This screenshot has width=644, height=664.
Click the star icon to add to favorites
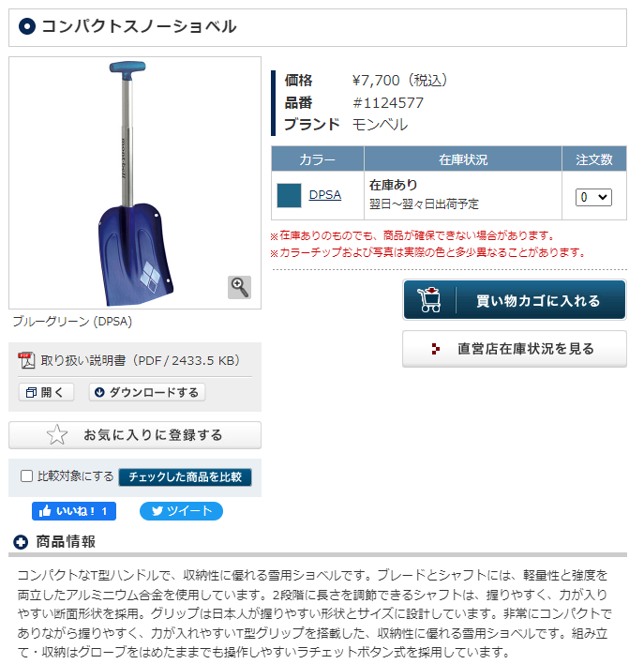pyautogui.click(x=57, y=434)
